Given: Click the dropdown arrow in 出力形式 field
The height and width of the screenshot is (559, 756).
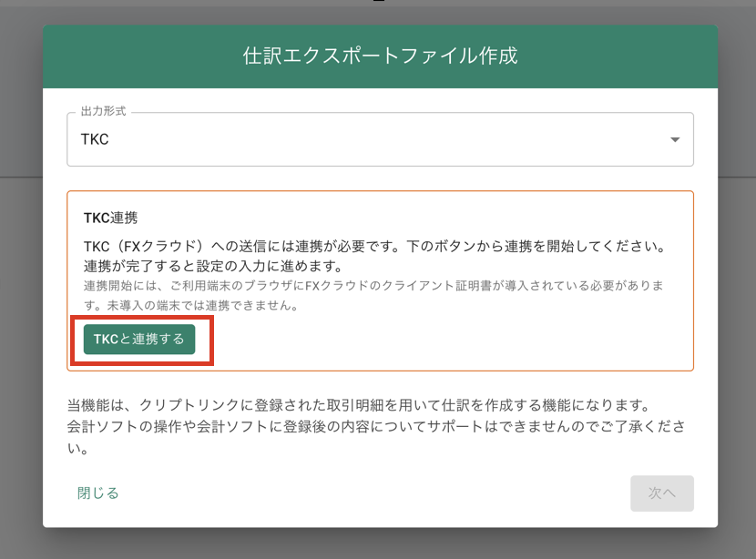Looking at the screenshot, I should click(675, 140).
